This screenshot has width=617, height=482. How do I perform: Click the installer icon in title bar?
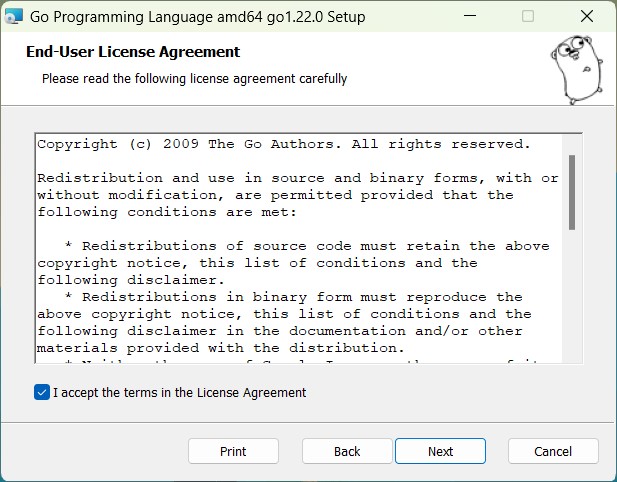pyautogui.click(x=13, y=17)
